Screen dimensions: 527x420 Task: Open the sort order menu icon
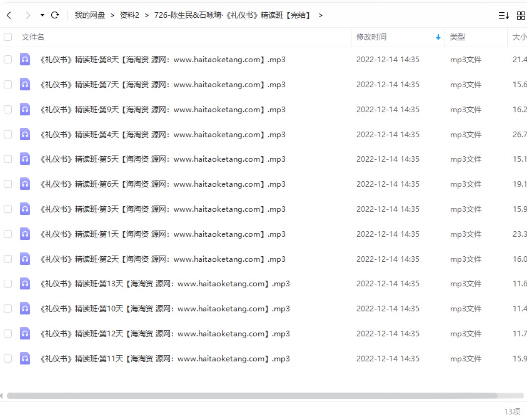[503, 16]
